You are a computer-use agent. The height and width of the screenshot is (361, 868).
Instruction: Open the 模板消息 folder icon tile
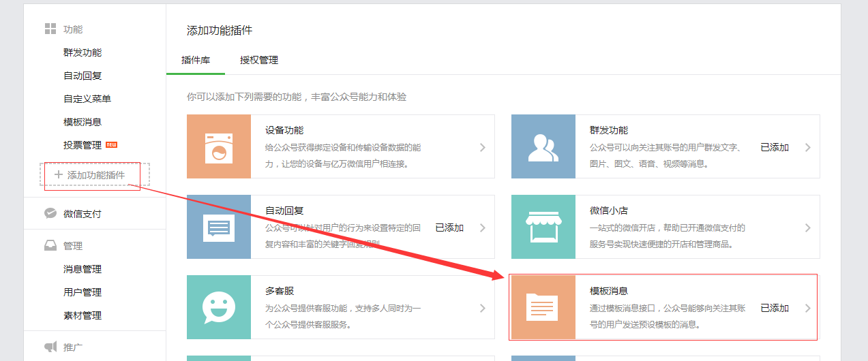coord(543,307)
